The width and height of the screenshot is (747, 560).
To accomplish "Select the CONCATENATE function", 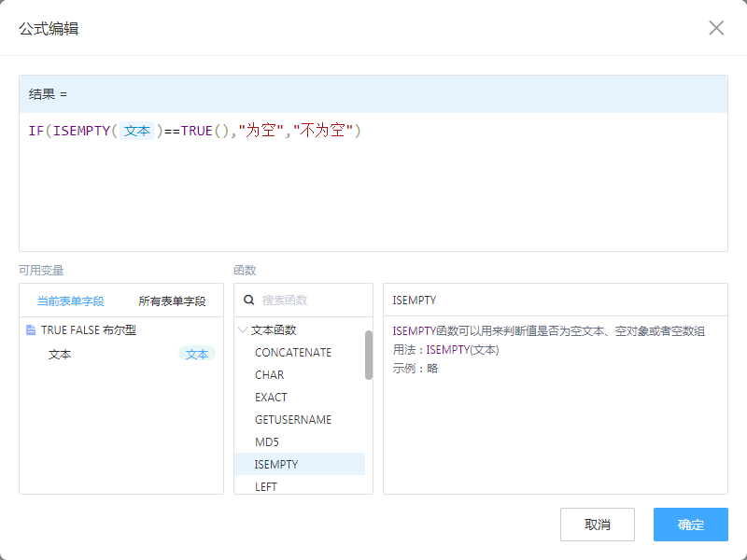I will click(293, 353).
